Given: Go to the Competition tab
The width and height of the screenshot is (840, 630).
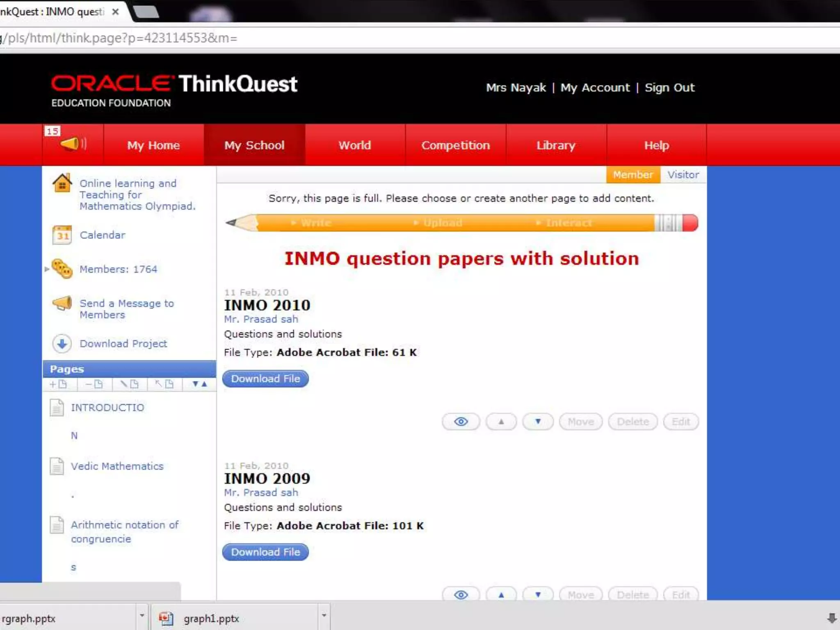Looking at the screenshot, I should pyautogui.click(x=455, y=145).
